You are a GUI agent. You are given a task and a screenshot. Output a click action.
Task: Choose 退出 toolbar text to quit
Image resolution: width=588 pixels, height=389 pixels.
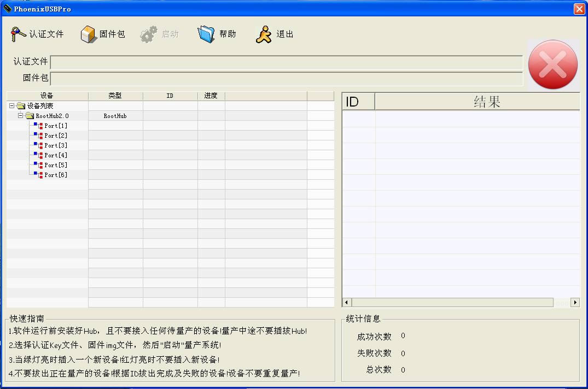click(284, 34)
